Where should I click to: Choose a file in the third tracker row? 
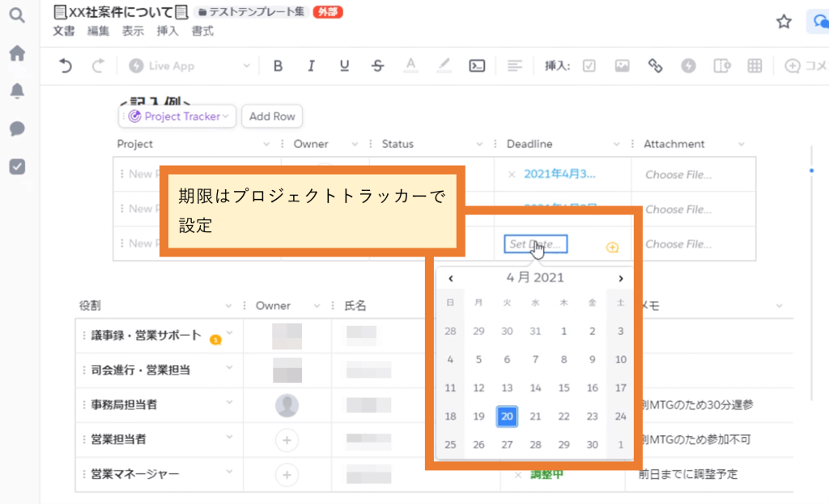[678, 244]
